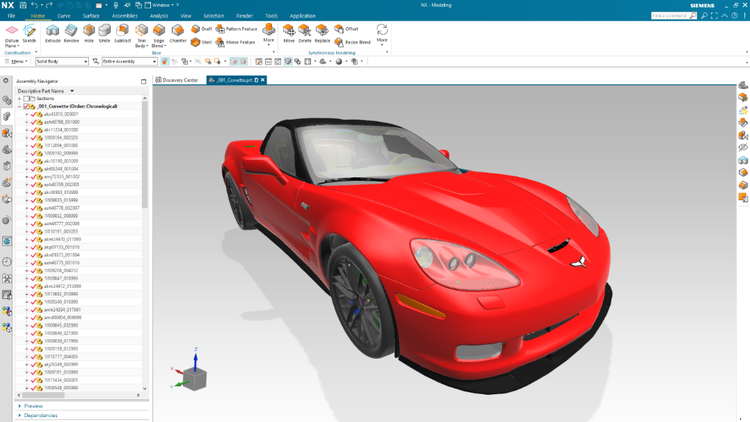Screen dimensions: 750x422
Task: Use the synchronous Delete face tool
Action: tap(305, 33)
